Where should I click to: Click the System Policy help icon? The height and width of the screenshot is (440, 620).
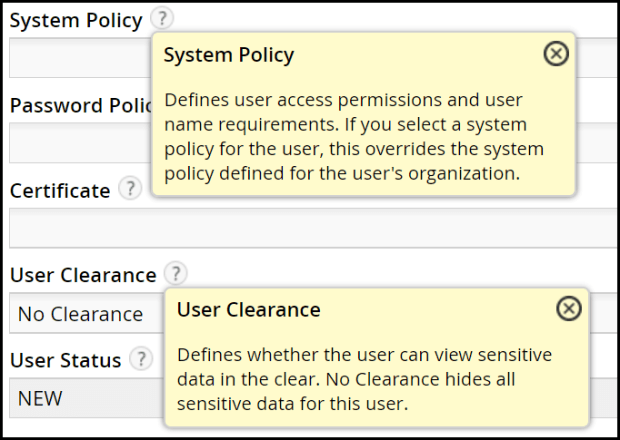(163, 20)
